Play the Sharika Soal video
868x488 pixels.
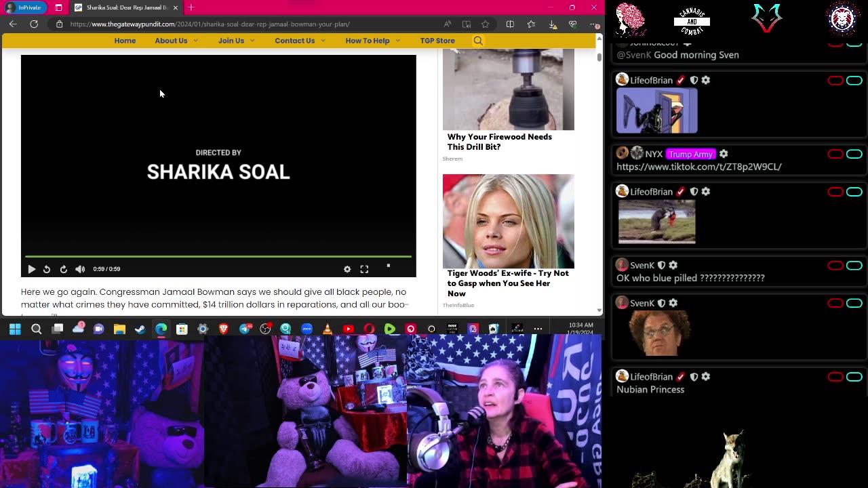pos(31,269)
